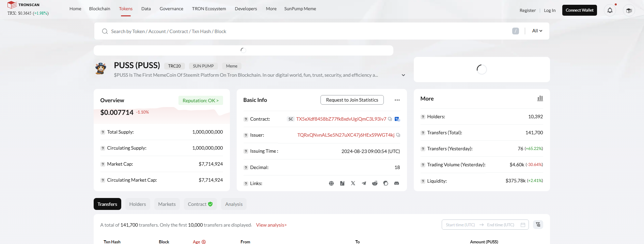
Task: Go to the Home page
Action: click(75, 9)
